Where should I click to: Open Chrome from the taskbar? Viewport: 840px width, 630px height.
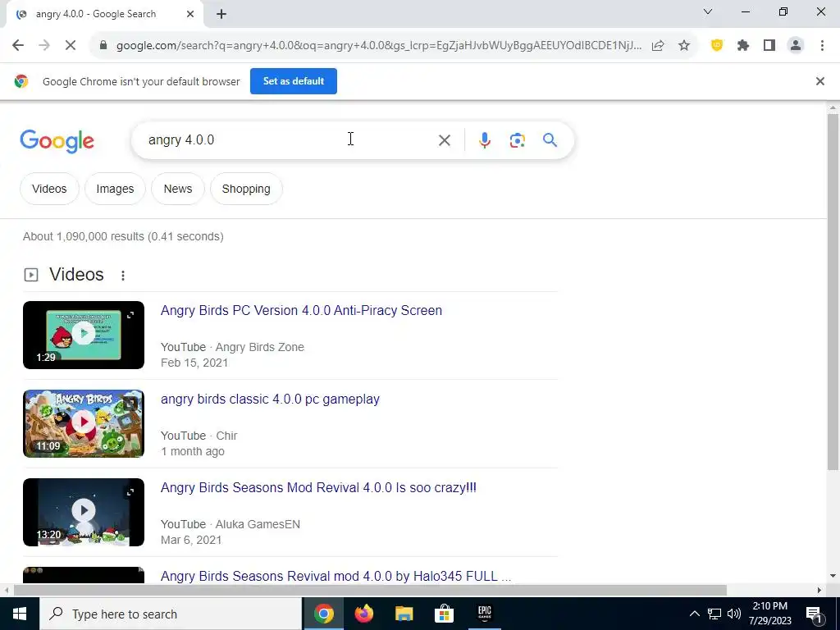point(323,614)
